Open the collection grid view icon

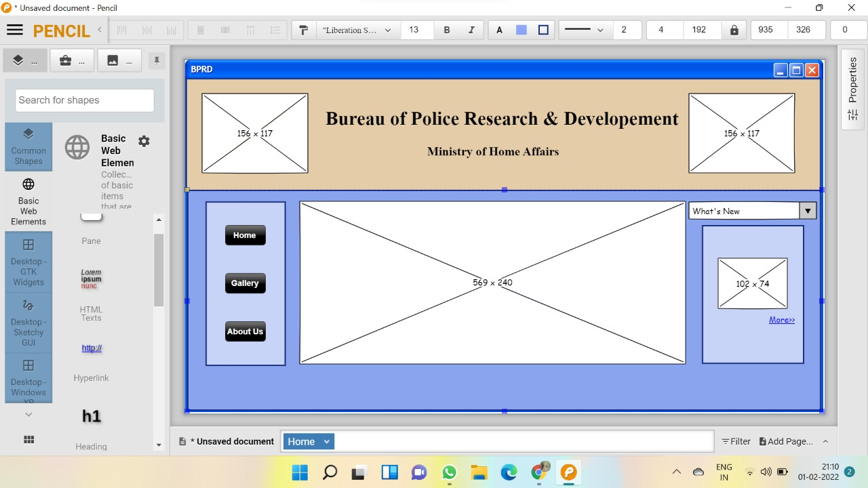(x=28, y=439)
